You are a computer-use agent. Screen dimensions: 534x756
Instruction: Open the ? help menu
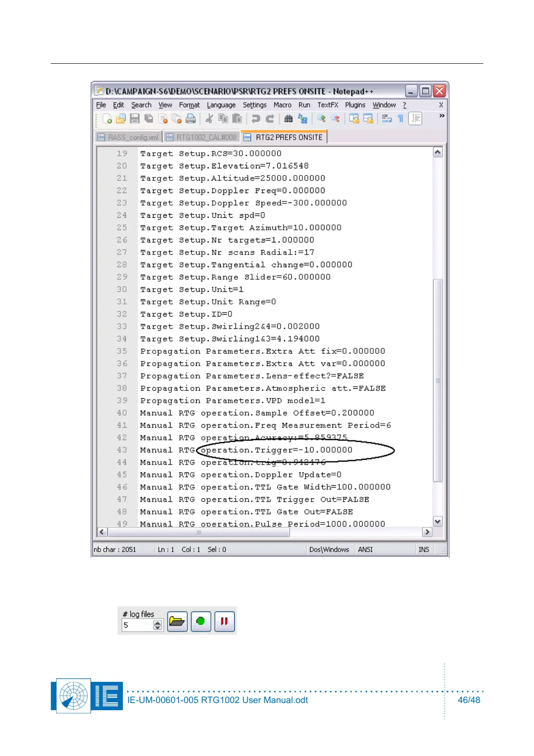pyautogui.click(x=404, y=105)
